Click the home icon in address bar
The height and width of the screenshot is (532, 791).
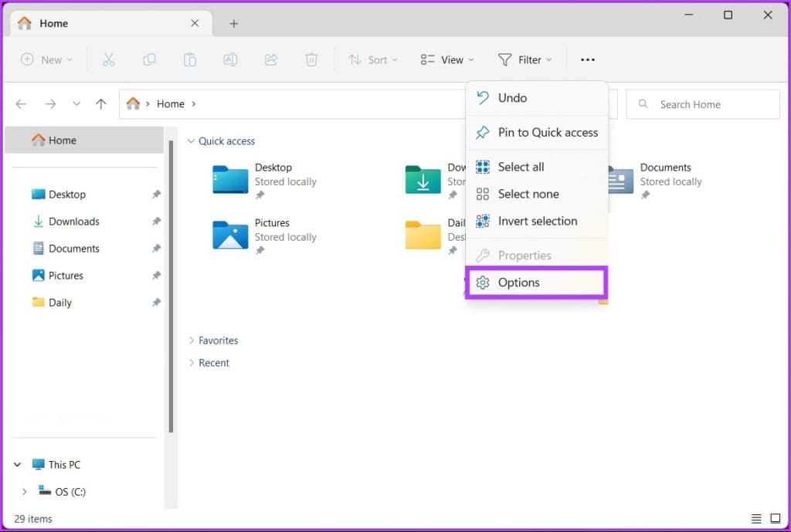[x=133, y=103]
